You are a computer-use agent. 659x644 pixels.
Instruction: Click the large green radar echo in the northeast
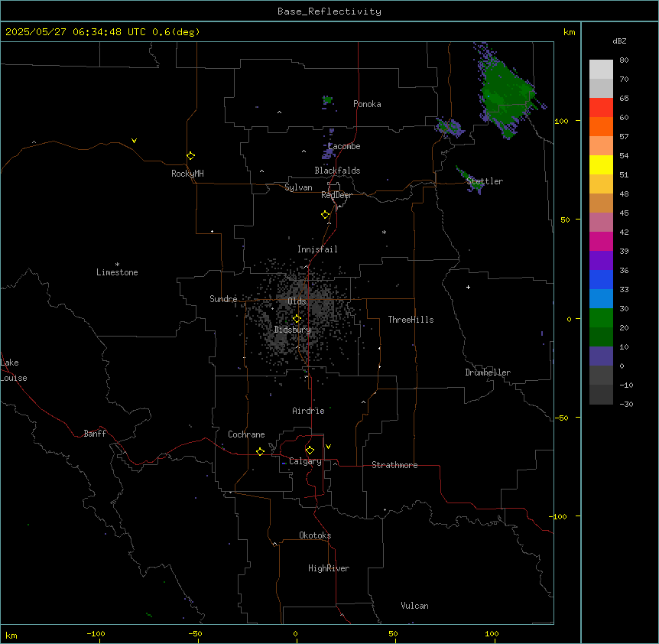[x=507, y=95]
